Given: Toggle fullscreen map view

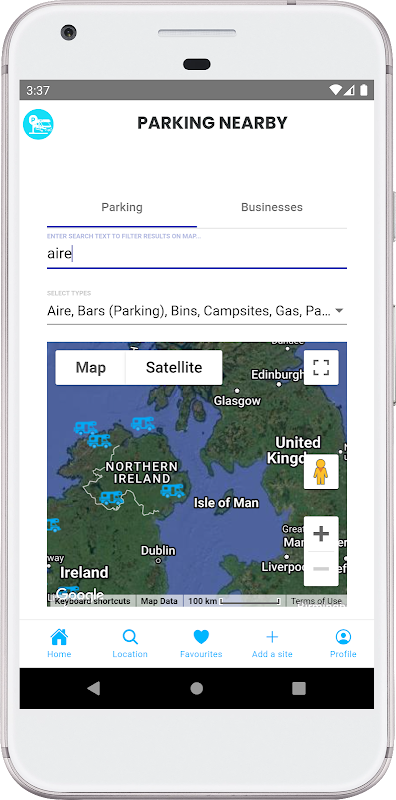Looking at the screenshot, I should 321,367.
